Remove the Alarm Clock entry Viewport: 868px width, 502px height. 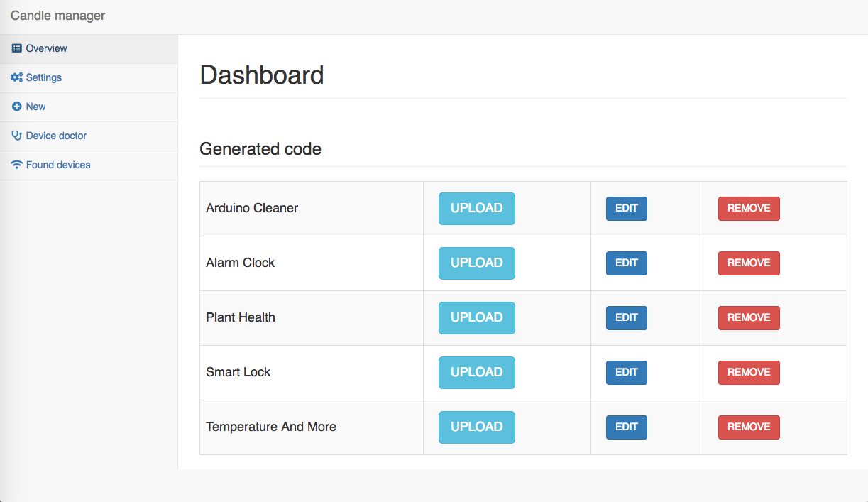point(749,263)
